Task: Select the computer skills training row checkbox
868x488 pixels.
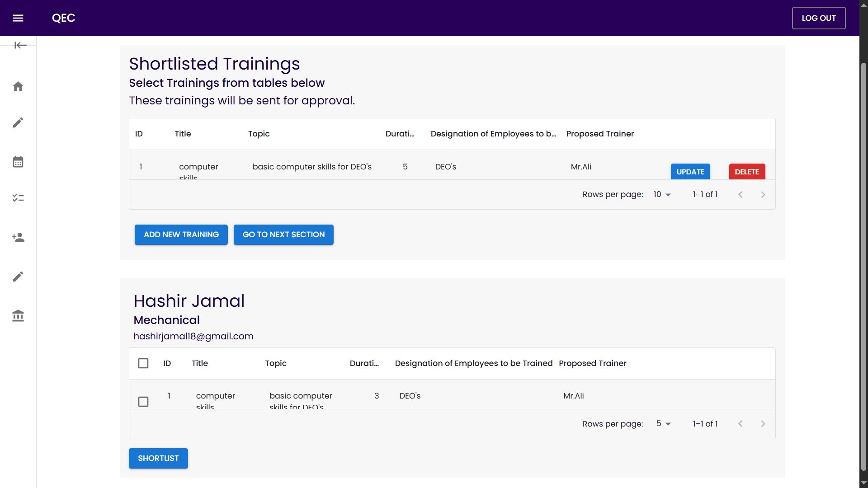Action: 143,401
